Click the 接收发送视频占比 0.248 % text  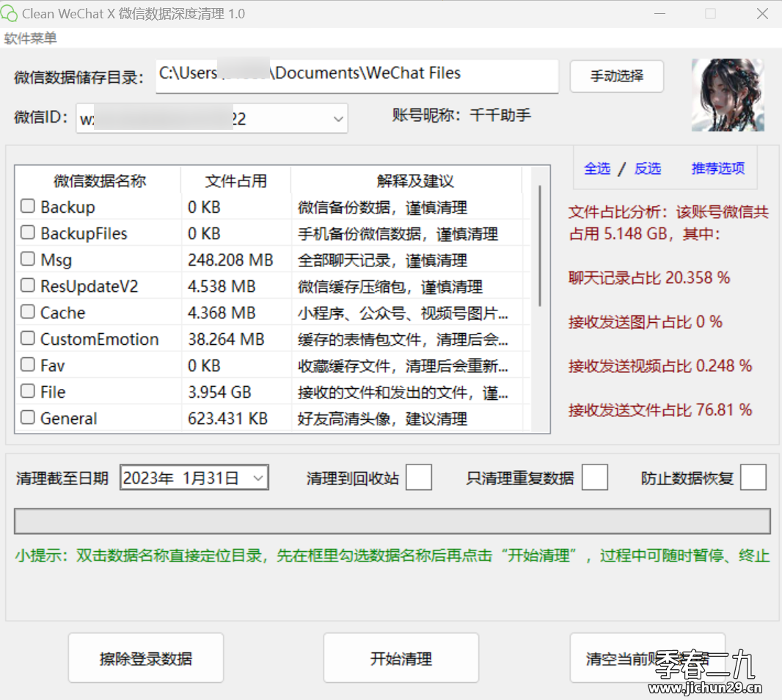[659, 366]
